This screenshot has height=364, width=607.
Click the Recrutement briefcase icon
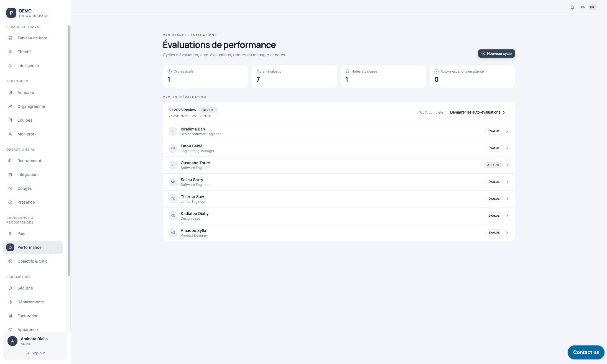(10, 161)
